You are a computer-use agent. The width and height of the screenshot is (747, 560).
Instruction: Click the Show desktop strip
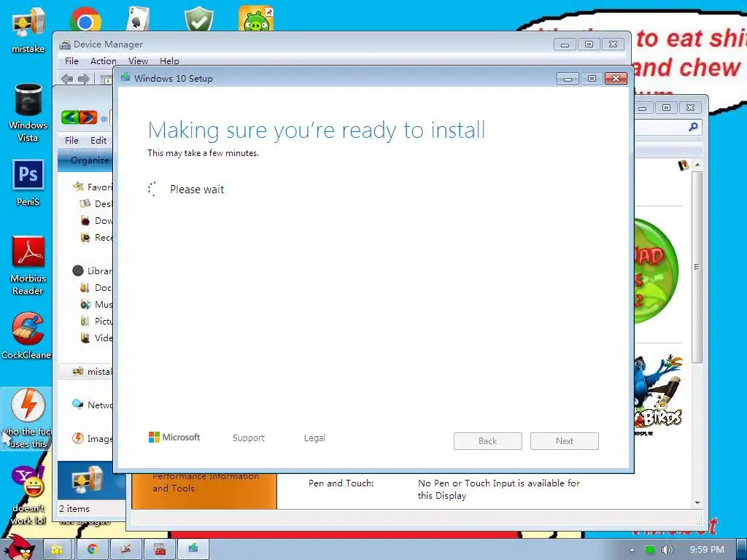click(x=741, y=550)
